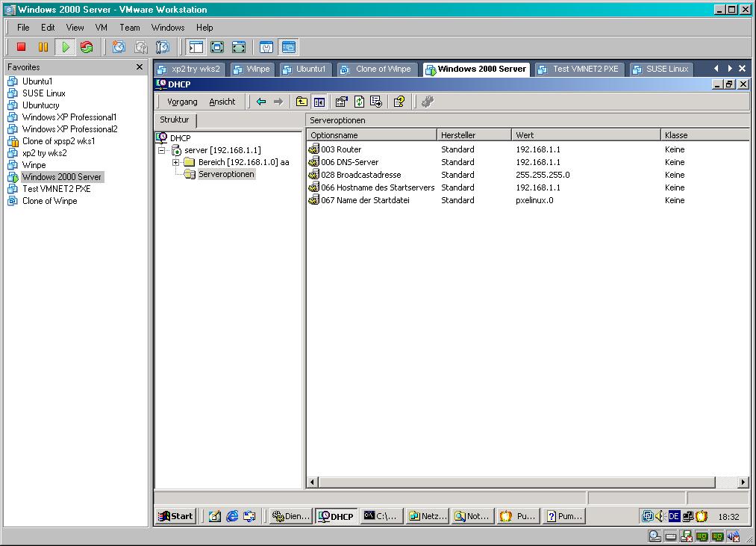Viewport: 756px width, 546px height.
Task: Open the Windows 2000 Start menu
Action: [x=176, y=516]
